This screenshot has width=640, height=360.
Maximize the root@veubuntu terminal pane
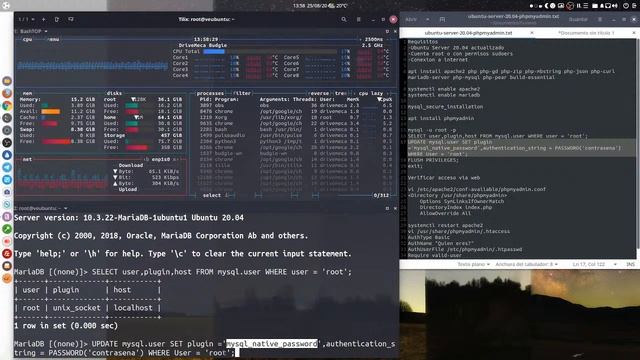(x=387, y=208)
